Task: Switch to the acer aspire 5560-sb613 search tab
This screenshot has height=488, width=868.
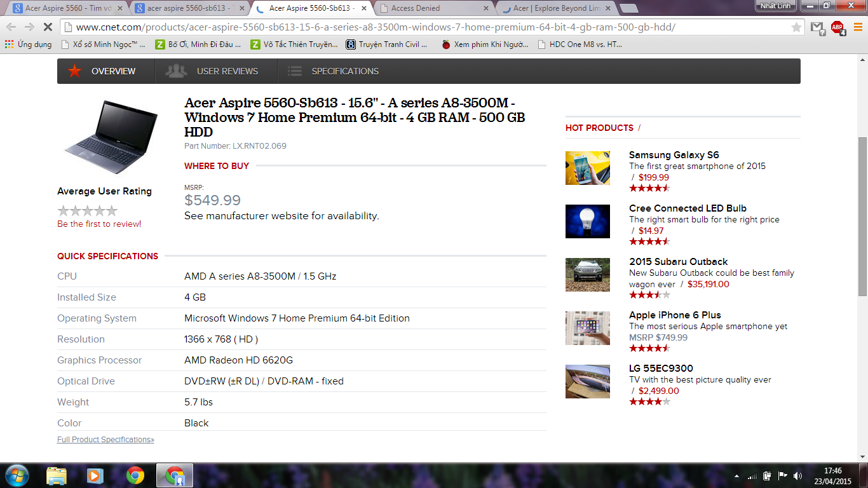Action: (x=189, y=8)
